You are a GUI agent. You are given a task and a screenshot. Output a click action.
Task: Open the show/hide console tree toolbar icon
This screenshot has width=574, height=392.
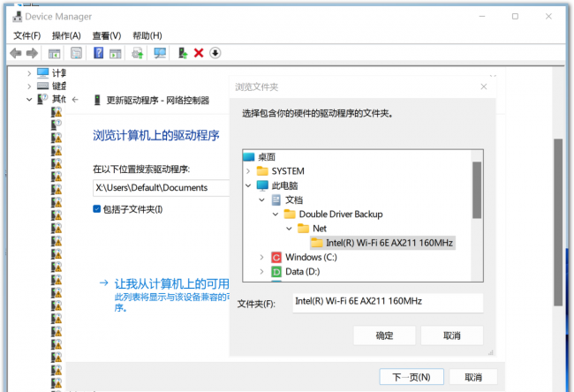(55, 54)
